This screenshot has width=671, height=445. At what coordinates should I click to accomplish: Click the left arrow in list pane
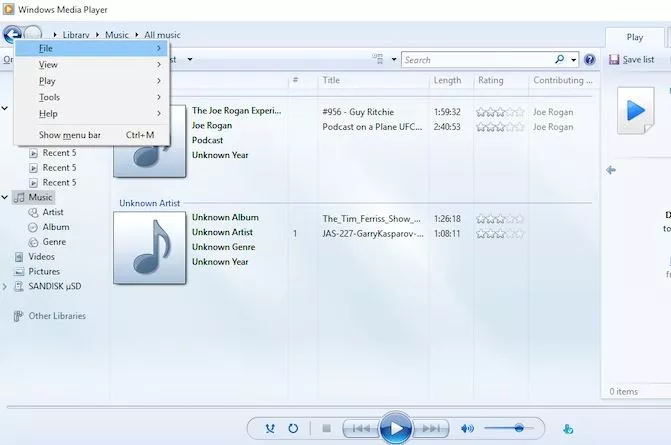pyautogui.click(x=611, y=170)
